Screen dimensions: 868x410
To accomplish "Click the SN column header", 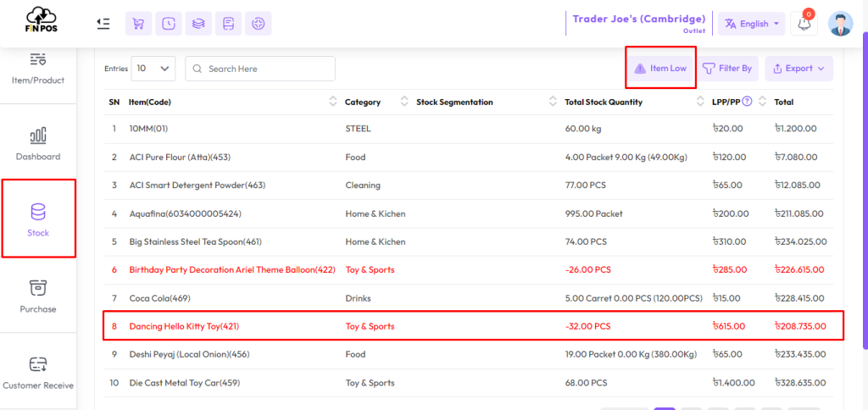I will 114,102.
